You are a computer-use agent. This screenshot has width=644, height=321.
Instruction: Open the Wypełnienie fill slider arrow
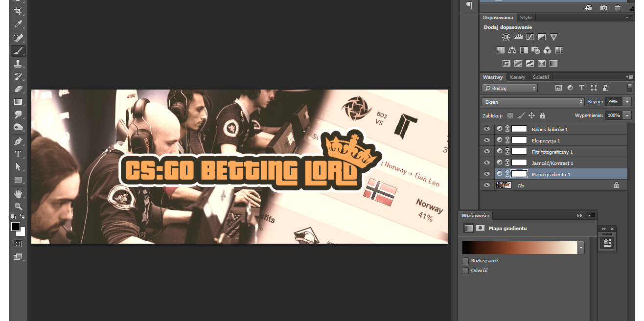pyautogui.click(x=627, y=115)
